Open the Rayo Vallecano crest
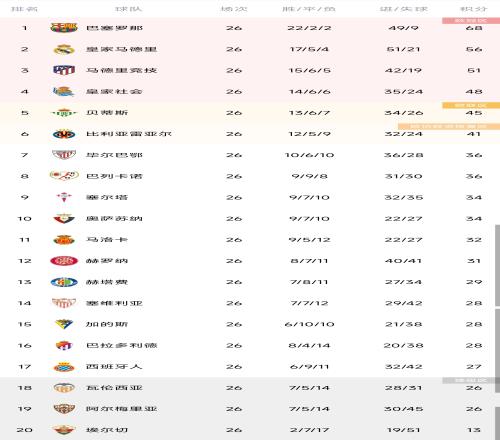500x440 pixels. pos(64,176)
